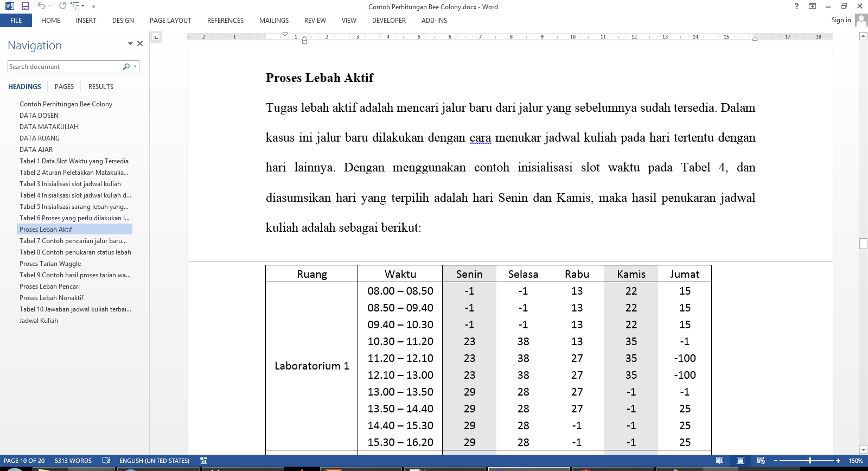
Task: Switch to PAGES tab in Navigation
Action: point(64,87)
